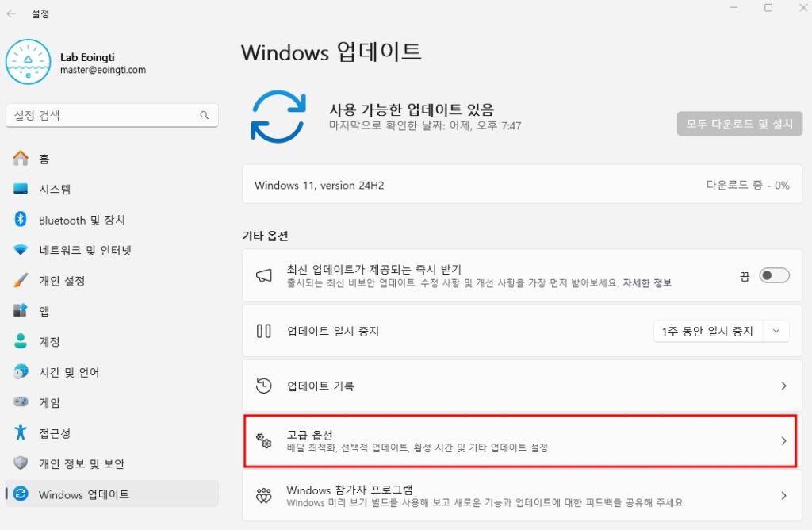Click the search magnifier icon

(x=204, y=115)
